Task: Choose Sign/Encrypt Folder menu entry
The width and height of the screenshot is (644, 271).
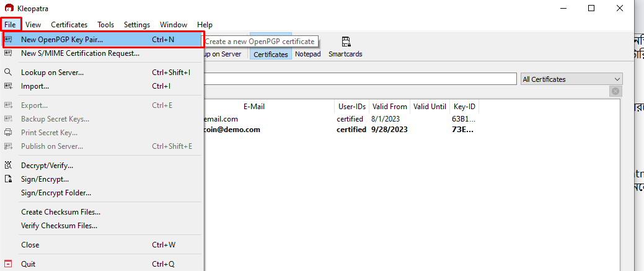Action: click(102, 192)
